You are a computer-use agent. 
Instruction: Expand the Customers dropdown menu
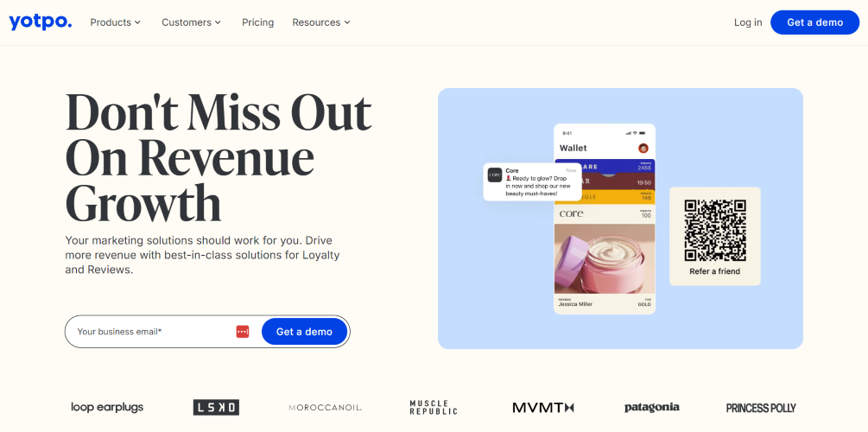[191, 22]
